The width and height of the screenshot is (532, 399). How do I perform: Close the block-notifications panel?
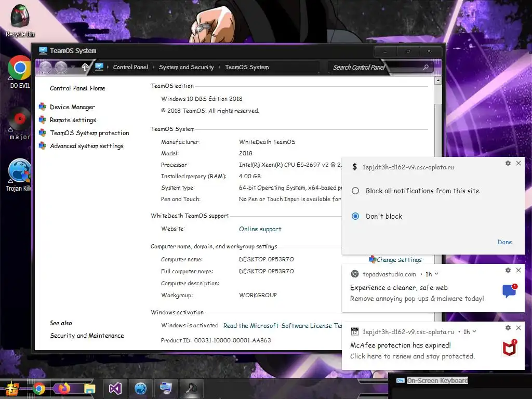tap(518, 163)
